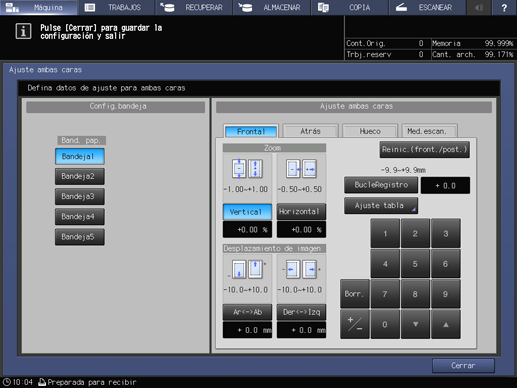Switch to the Frontal tab

(x=251, y=131)
